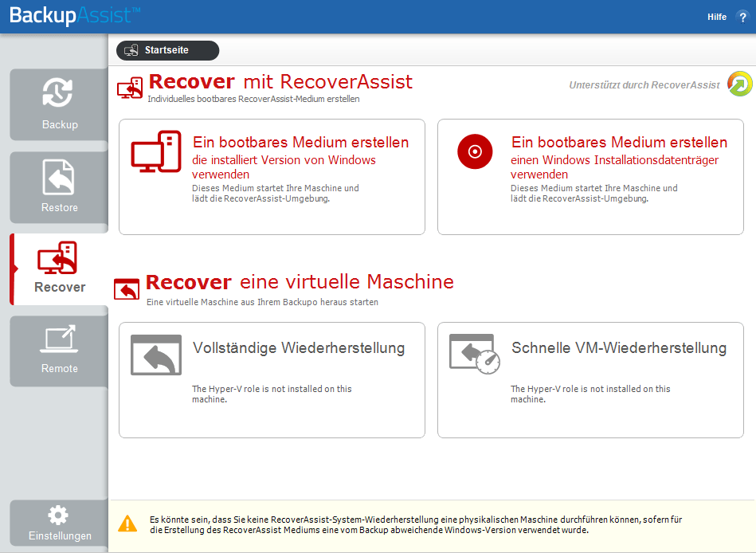Click the yellow warning triangle icon
Screen dimensions: 756x553
(x=127, y=524)
